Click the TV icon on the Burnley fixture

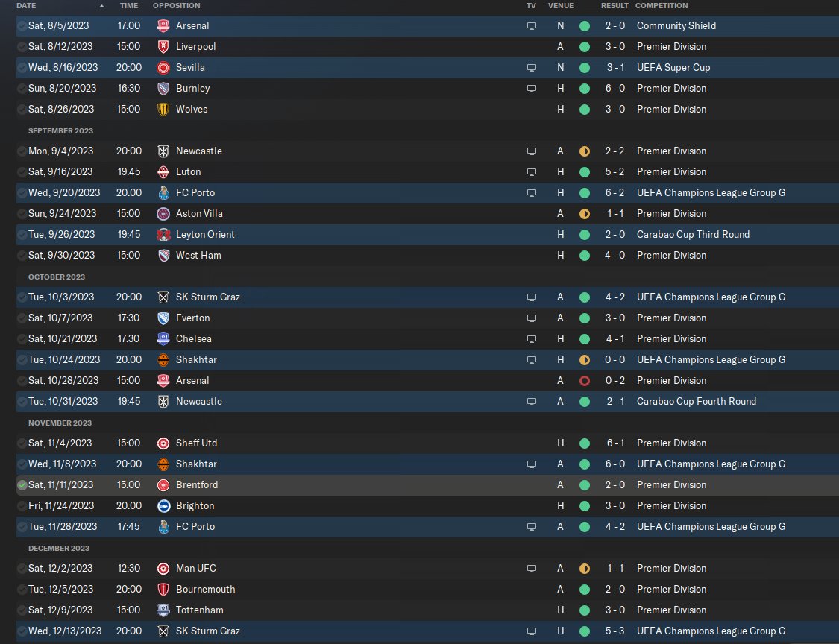pos(532,88)
